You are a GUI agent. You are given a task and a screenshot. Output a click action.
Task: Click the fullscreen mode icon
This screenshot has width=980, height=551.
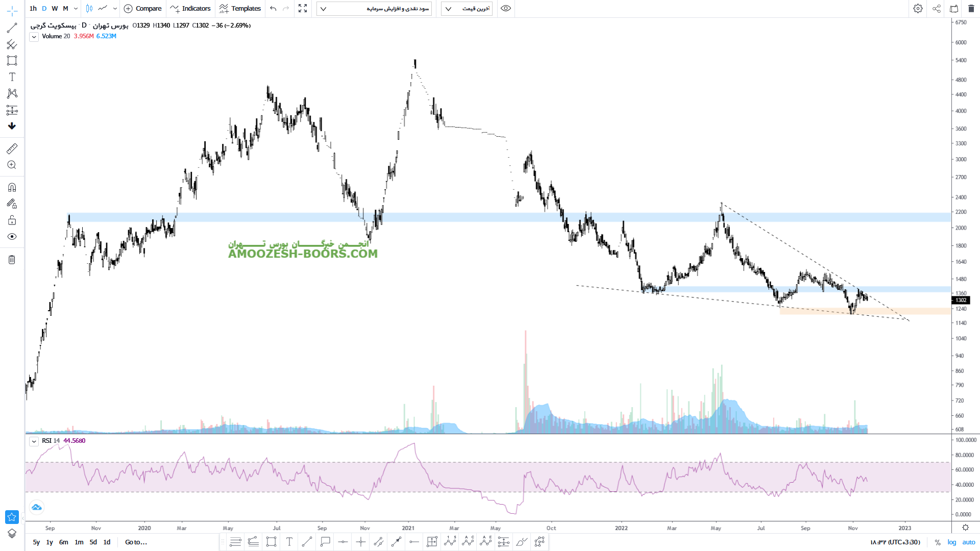303,9
